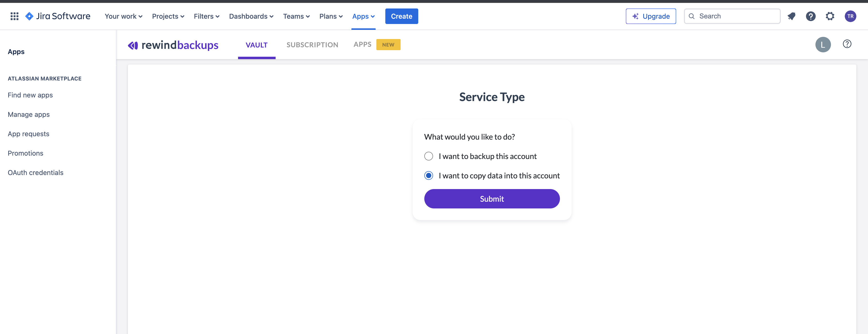Expand the Your work menu
The height and width of the screenshot is (334, 868).
(123, 16)
